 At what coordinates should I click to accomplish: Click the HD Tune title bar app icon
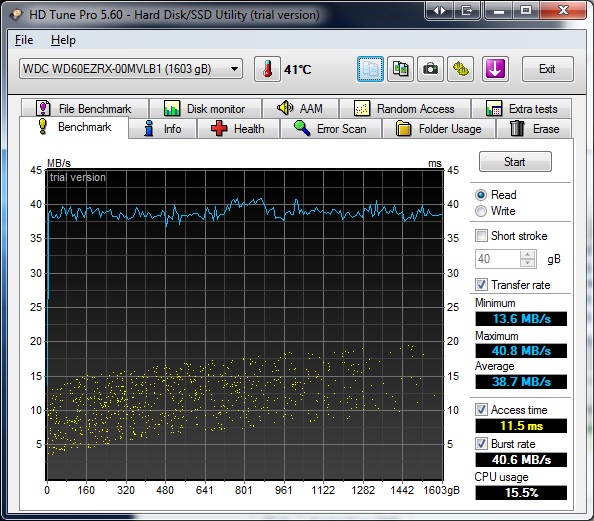[x=16, y=15]
